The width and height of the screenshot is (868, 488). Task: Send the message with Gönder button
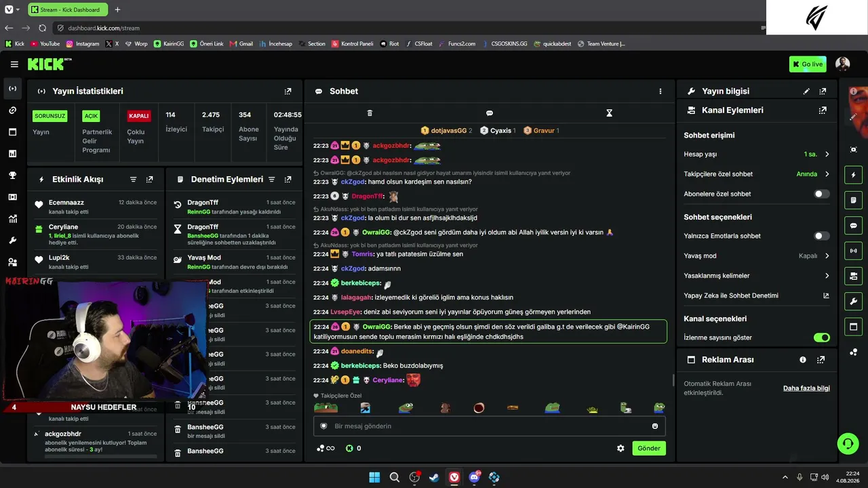point(649,448)
